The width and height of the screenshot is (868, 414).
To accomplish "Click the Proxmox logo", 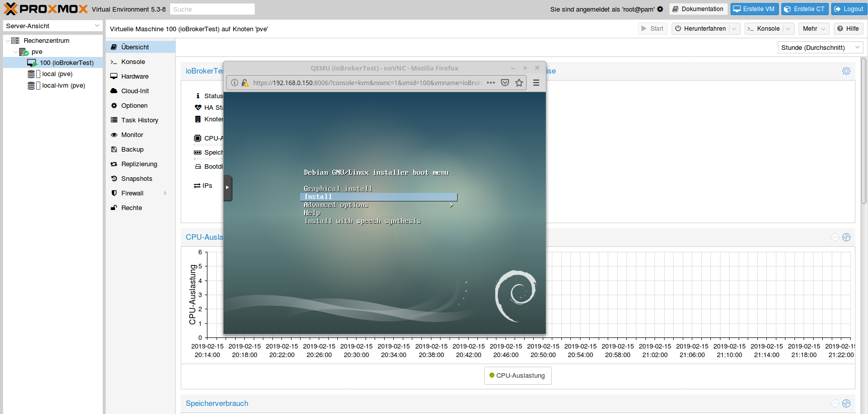I will point(46,9).
